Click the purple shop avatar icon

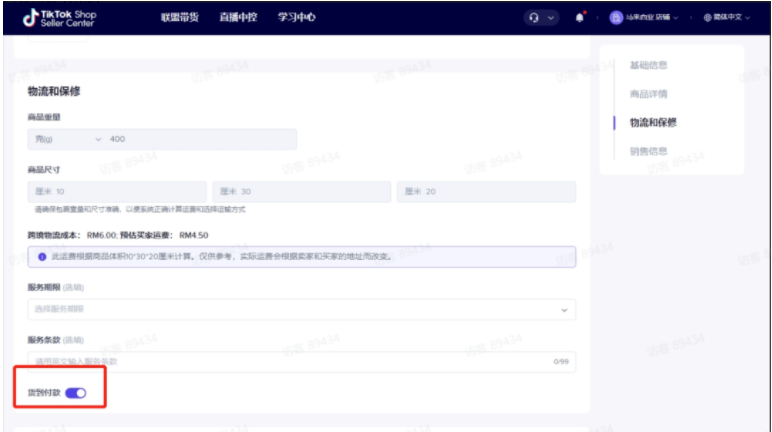(x=616, y=18)
